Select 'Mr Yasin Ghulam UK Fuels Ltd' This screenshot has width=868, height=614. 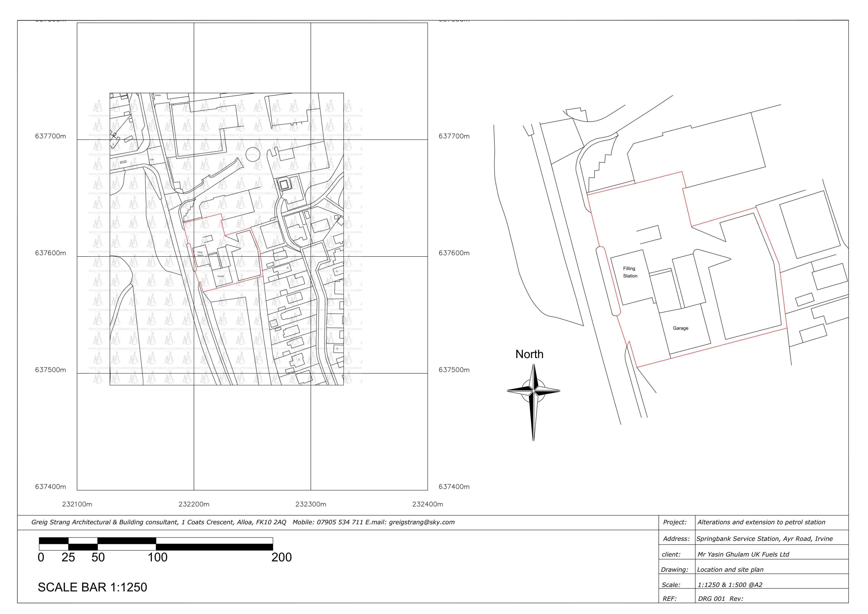[744, 554]
